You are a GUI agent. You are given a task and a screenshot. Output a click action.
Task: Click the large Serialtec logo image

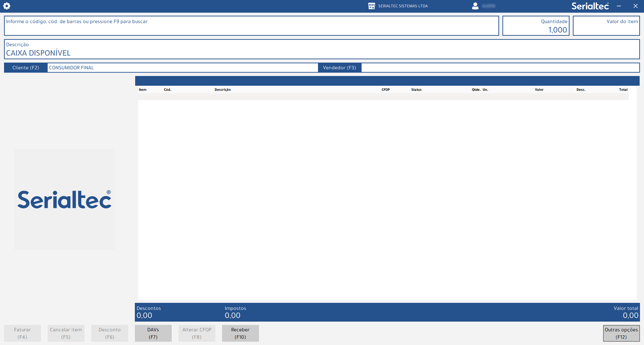click(64, 199)
